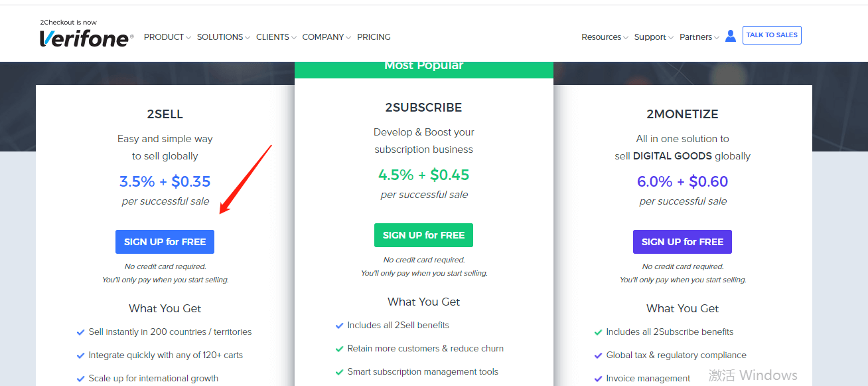Open the Support menu
868x386 pixels.
click(x=654, y=37)
